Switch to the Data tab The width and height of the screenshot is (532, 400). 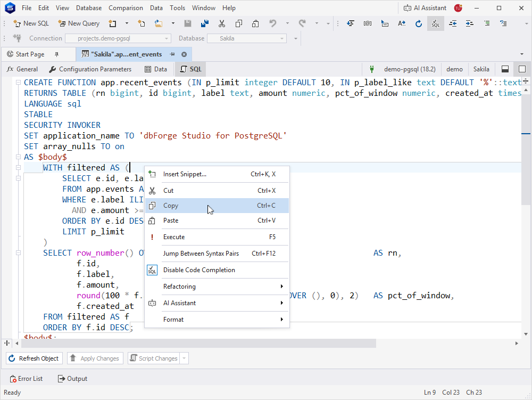pyautogui.click(x=156, y=69)
